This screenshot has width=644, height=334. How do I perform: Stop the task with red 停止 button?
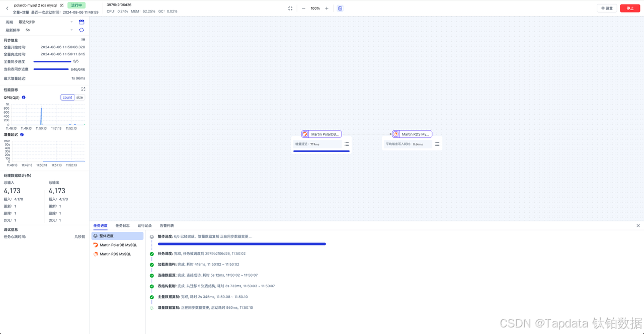pyautogui.click(x=630, y=8)
